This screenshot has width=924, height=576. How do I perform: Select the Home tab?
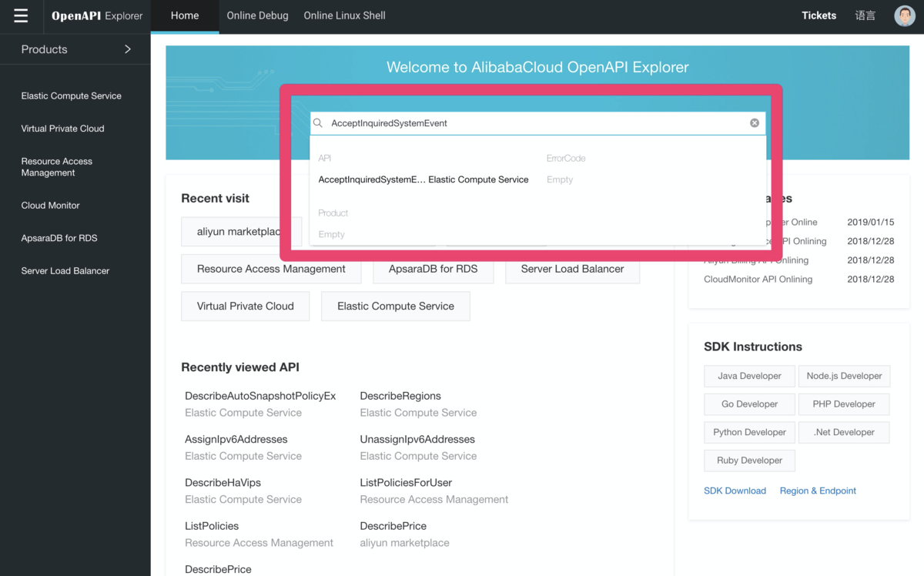[x=185, y=15]
